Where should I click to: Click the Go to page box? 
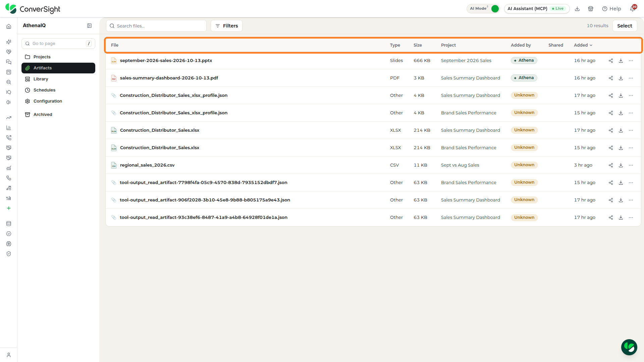pyautogui.click(x=58, y=44)
